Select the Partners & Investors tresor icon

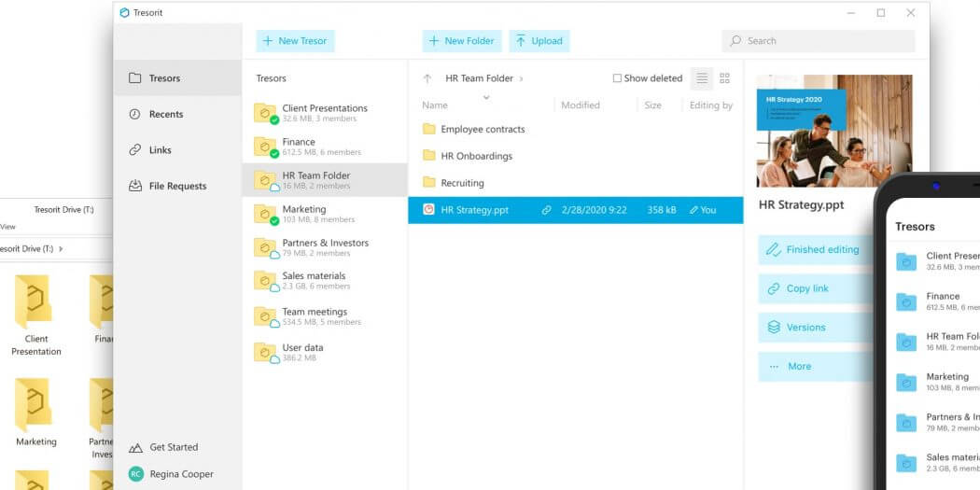click(x=266, y=248)
